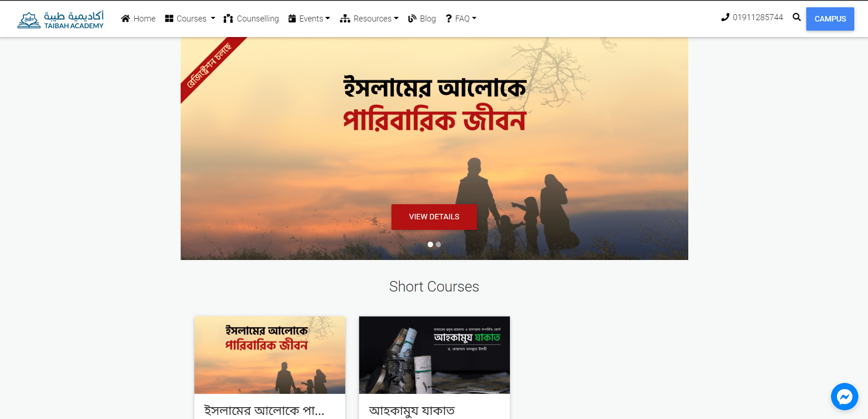Viewport: 868px width, 419px height.
Task: Click the Courses grid icon
Action: click(x=169, y=18)
